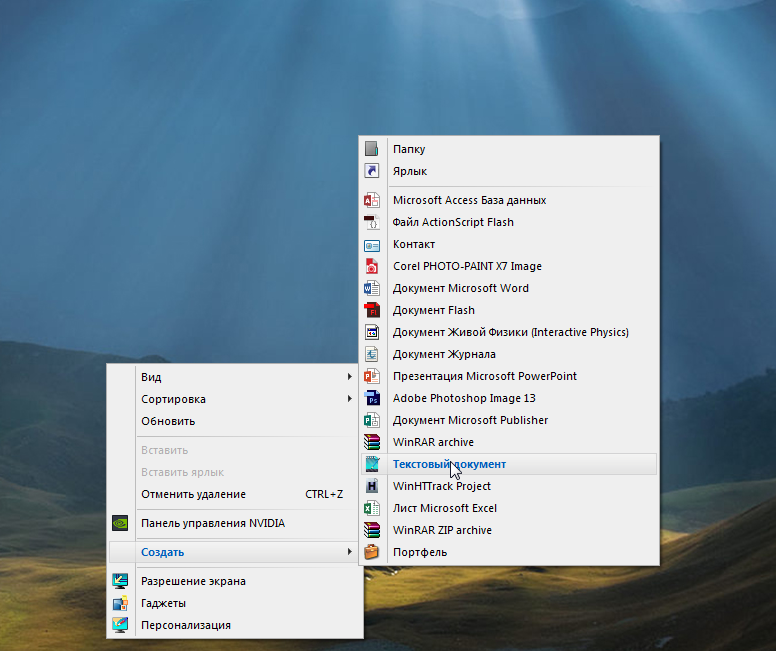
Task: Click the journal document icon
Action: coord(372,354)
